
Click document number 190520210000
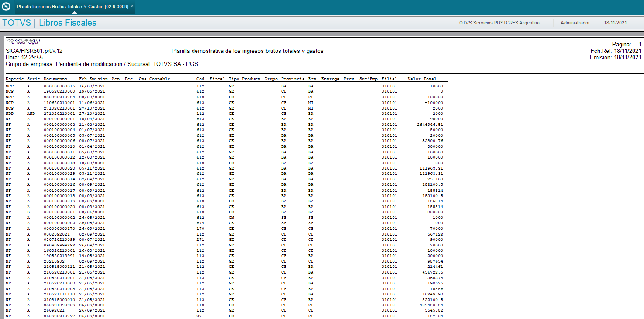(x=59, y=92)
